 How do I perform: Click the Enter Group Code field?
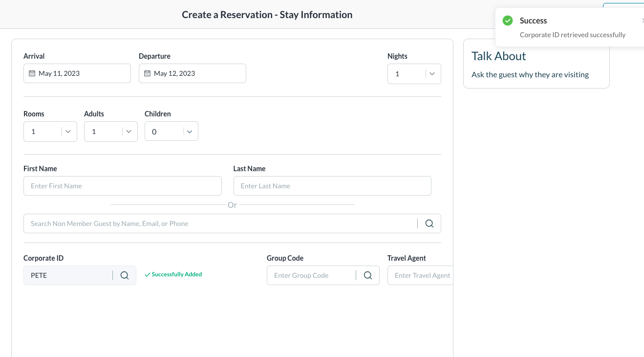click(x=311, y=275)
